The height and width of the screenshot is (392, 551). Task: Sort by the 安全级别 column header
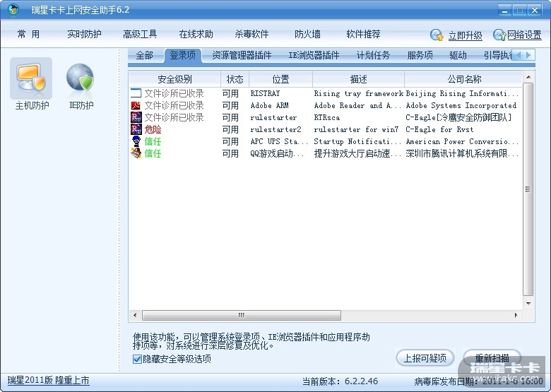[174, 79]
